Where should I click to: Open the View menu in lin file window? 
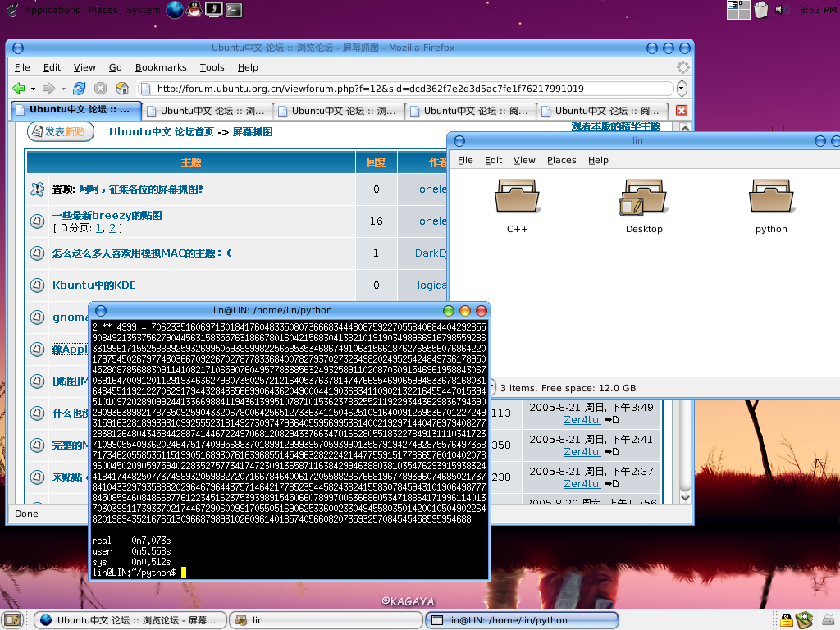524,160
